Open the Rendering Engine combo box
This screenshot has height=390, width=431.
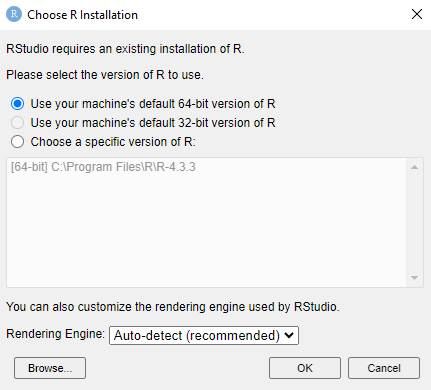(x=204, y=335)
